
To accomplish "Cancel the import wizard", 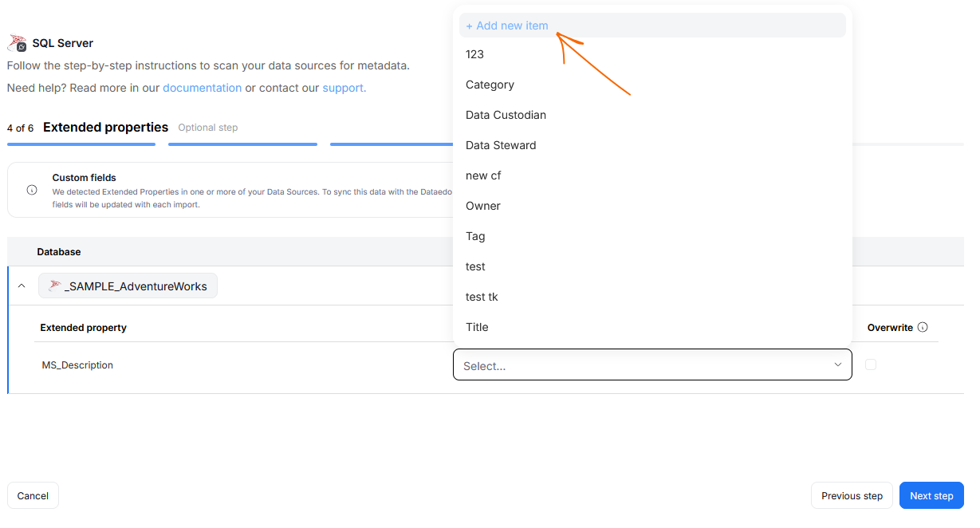I will (x=33, y=495).
